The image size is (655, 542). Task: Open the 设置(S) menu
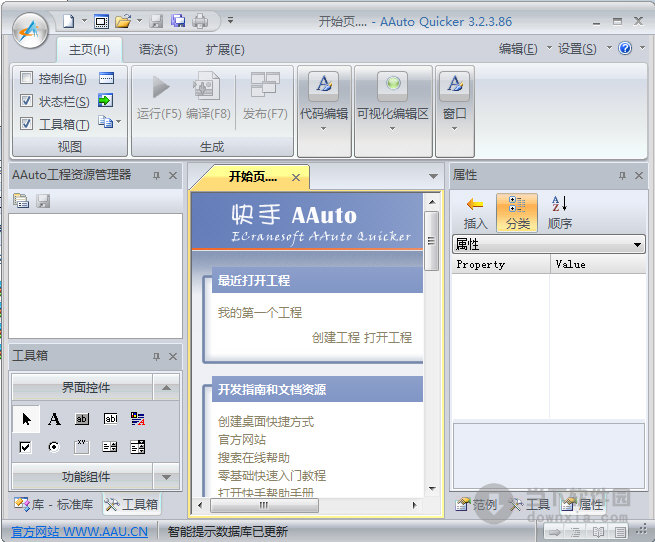pos(577,49)
